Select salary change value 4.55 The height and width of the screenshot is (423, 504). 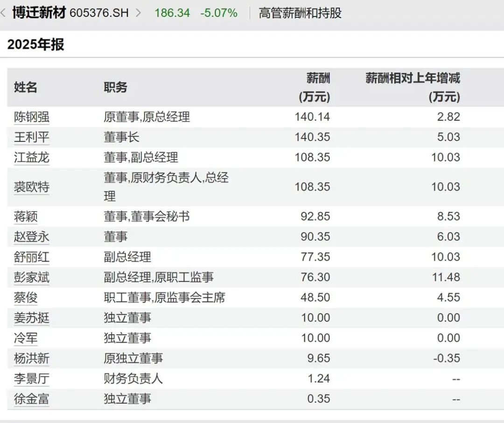click(x=448, y=297)
